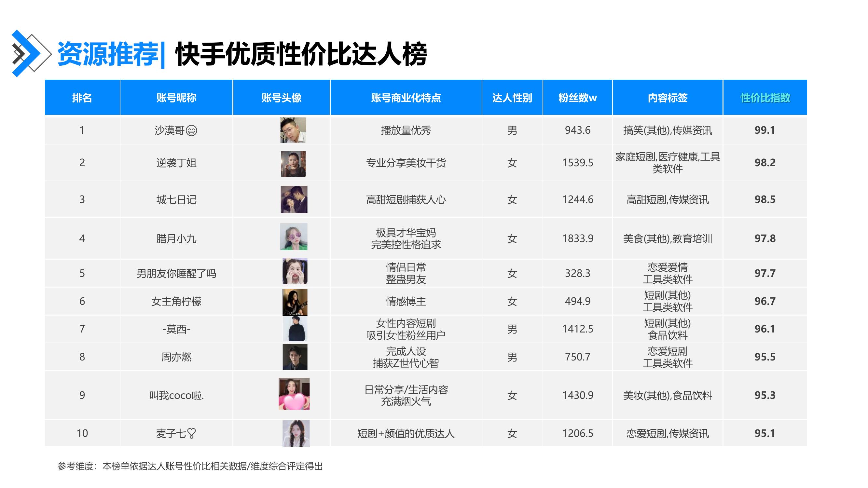Select the nickname 腊月小九
Screen dimensions: 868x488
[x=176, y=239]
